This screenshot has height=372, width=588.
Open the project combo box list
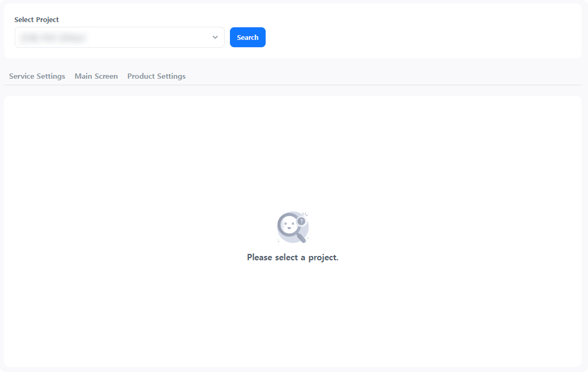coord(157,37)
